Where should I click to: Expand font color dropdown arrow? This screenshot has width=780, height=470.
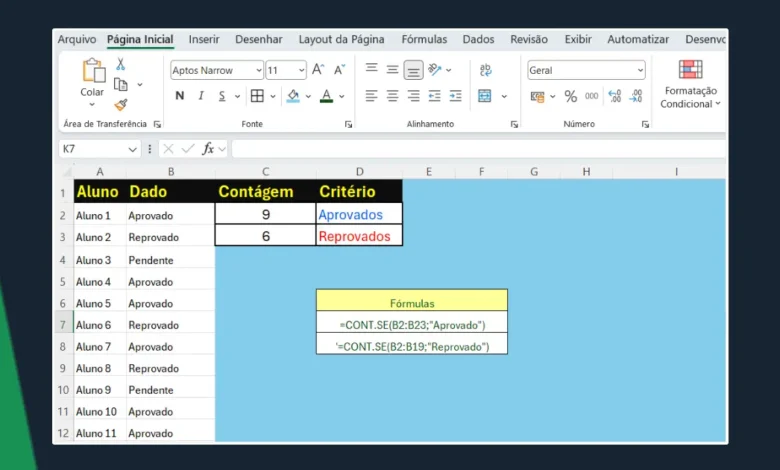tap(342, 96)
